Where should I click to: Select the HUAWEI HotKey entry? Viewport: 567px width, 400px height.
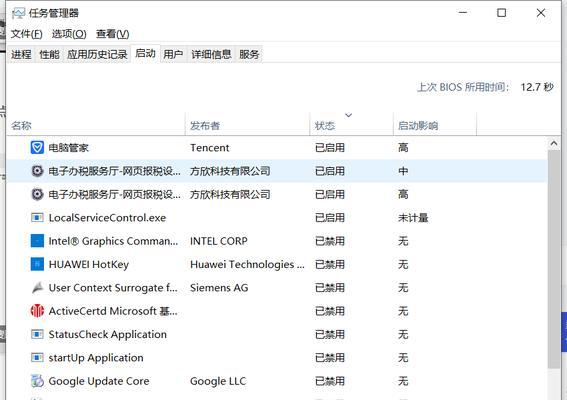tap(89, 264)
